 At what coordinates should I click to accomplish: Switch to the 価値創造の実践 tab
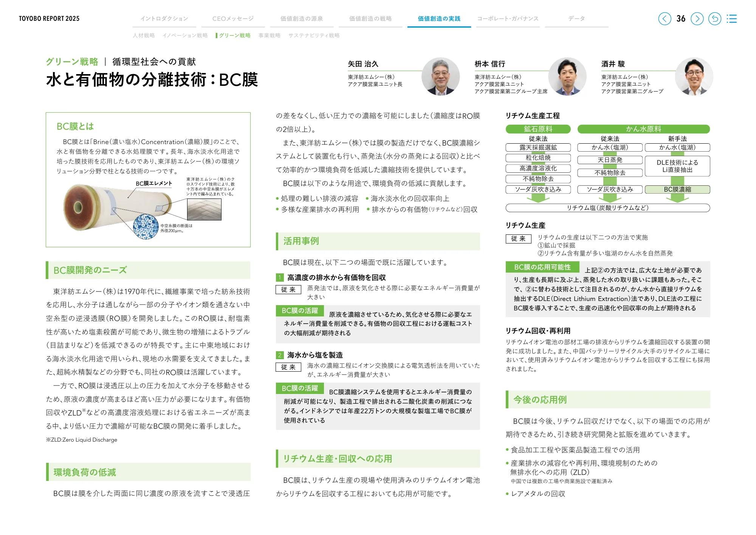pos(439,17)
